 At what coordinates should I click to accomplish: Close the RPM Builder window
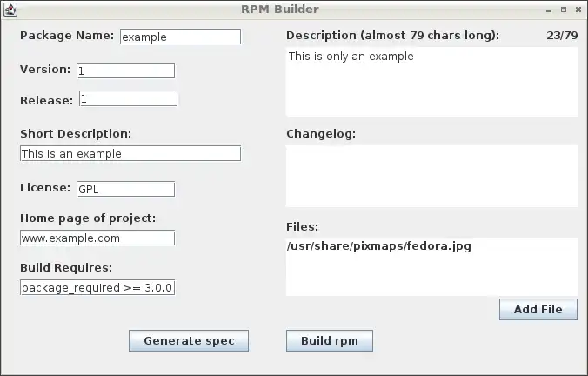pyautogui.click(x=578, y=10)
